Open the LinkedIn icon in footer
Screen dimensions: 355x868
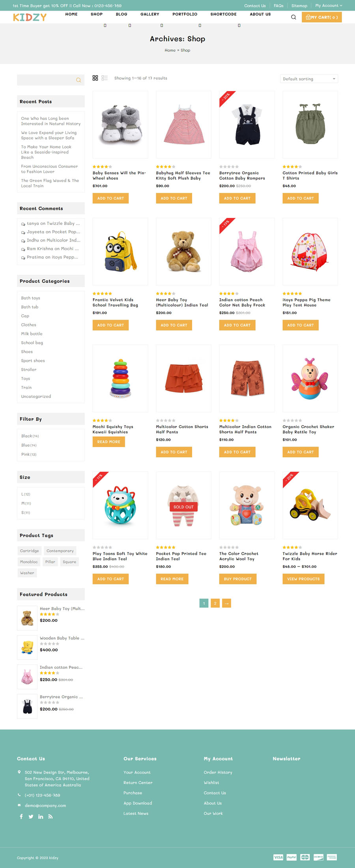41,816
